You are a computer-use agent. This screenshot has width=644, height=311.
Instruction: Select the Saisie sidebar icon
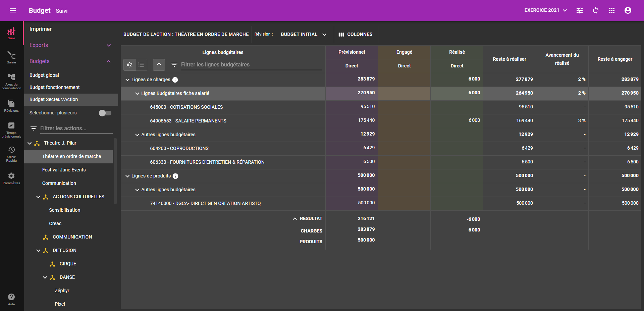tap(11, 57)
